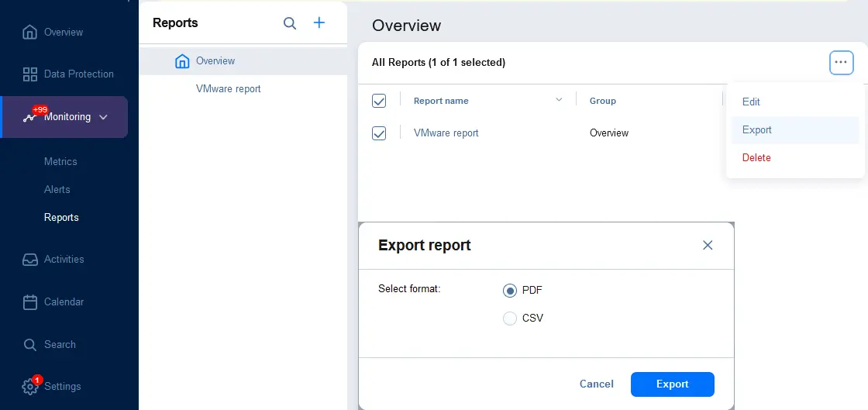Click the sidebar Search magnifier icon
The height and width of the screenshot is (410, 868).
tap(30, 345)
